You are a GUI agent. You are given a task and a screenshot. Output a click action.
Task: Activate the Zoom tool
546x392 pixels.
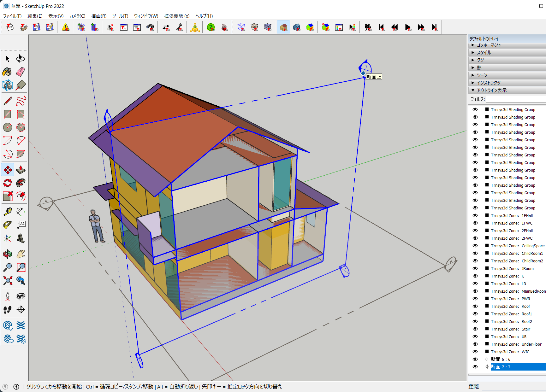point(8,267)
